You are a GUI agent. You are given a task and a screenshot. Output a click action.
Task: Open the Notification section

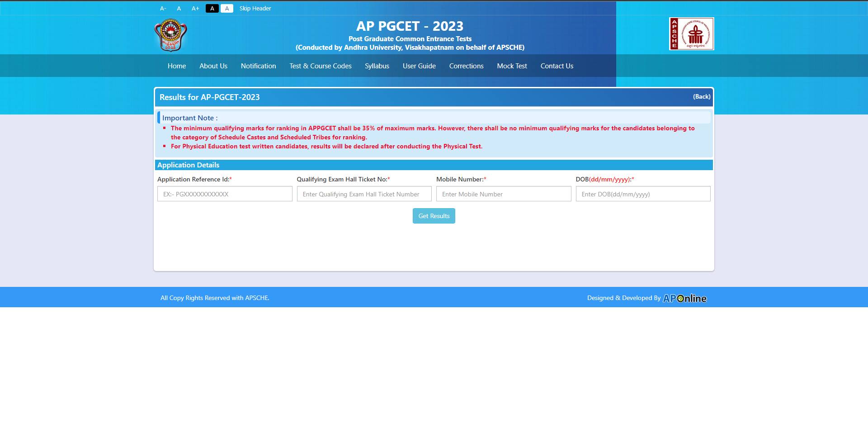coord(258,66)
